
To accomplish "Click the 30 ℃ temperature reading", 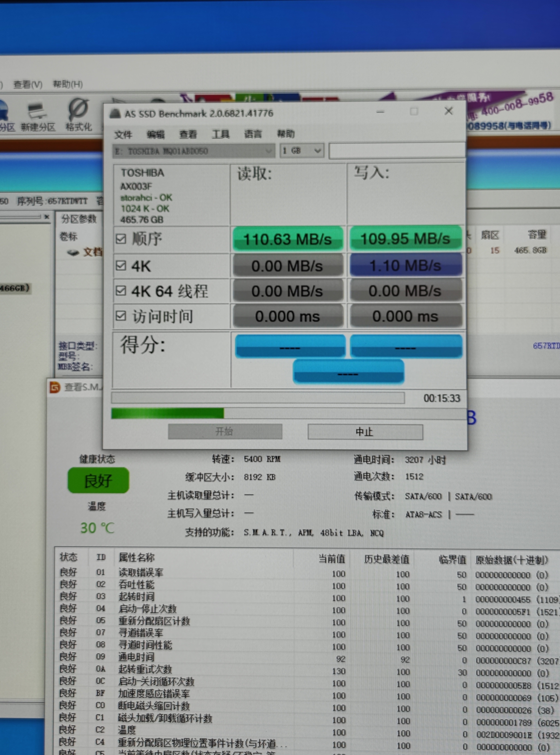I will click(x=98, y=528).
